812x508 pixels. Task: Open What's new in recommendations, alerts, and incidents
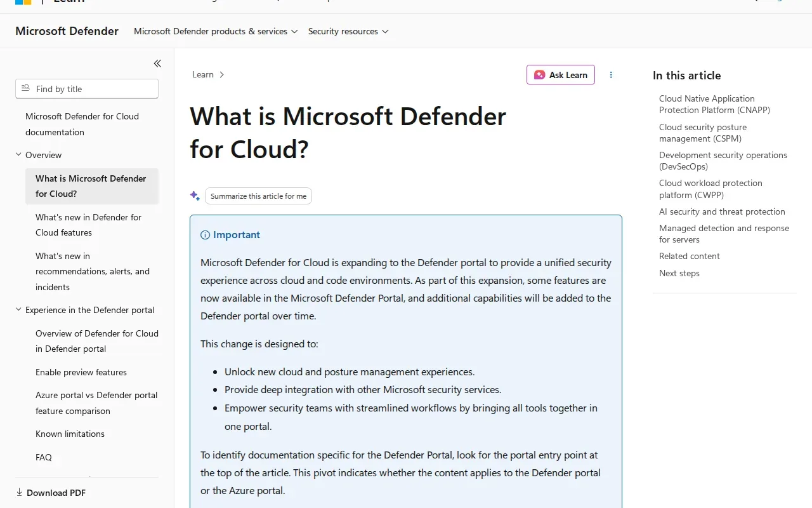93,272
